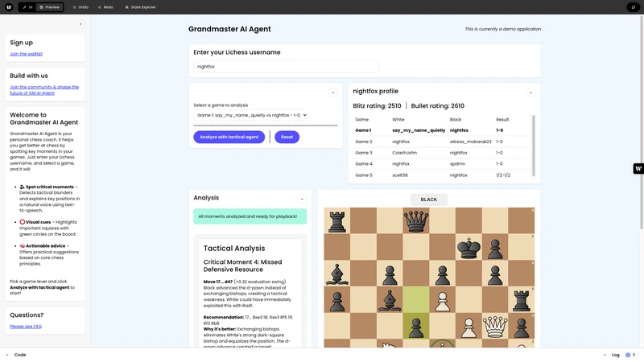The image size is (644, 362).
Task: Click the Wix logo in top-left corner
Action: click(9, 7)
